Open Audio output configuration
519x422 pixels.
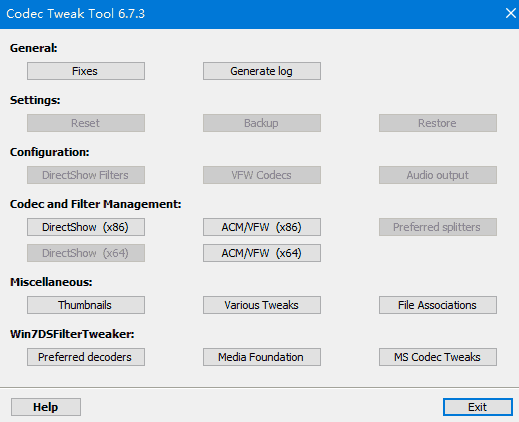click(438, 175)
